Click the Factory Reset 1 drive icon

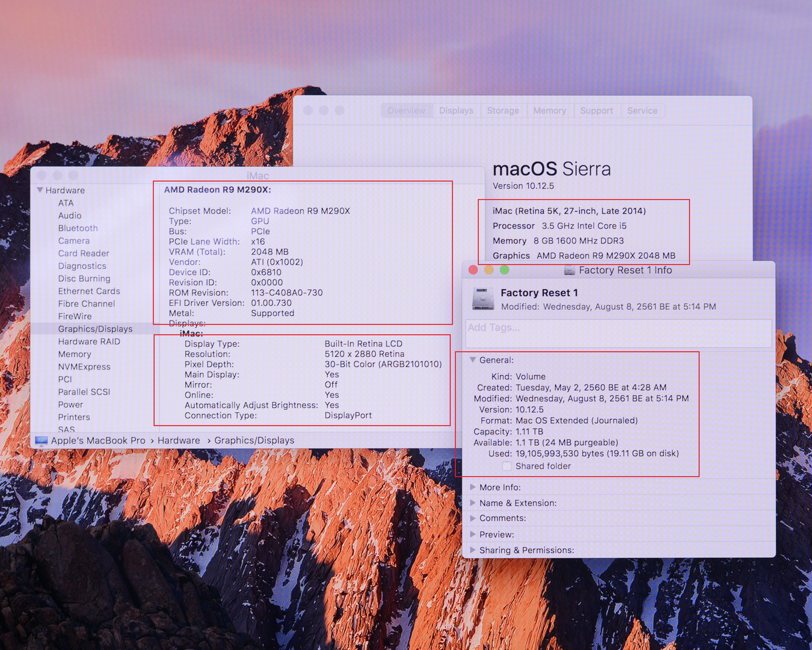point(483,299)
